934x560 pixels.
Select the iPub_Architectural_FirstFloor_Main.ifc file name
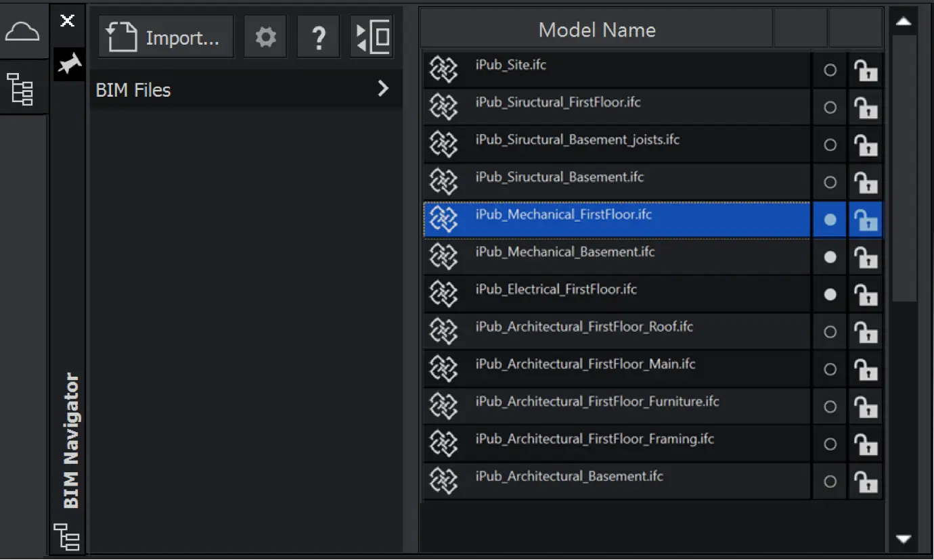[x=585, y=364]
